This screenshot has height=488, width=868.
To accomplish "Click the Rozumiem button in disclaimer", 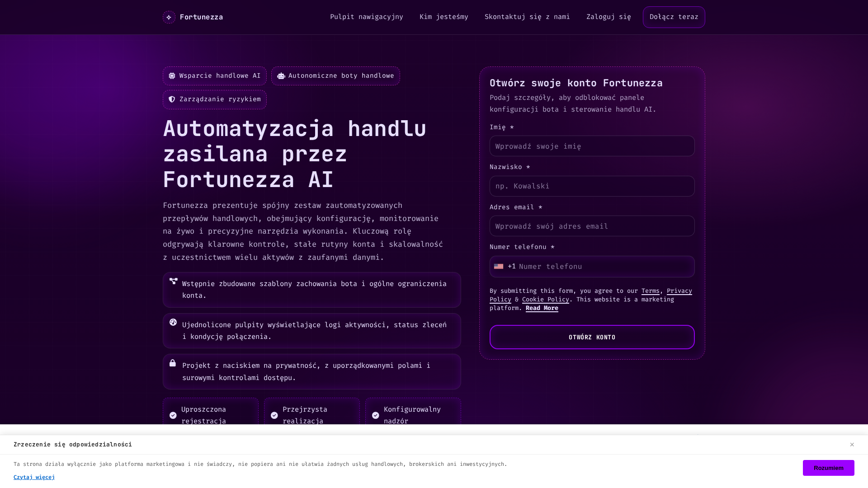I will 829,468.
